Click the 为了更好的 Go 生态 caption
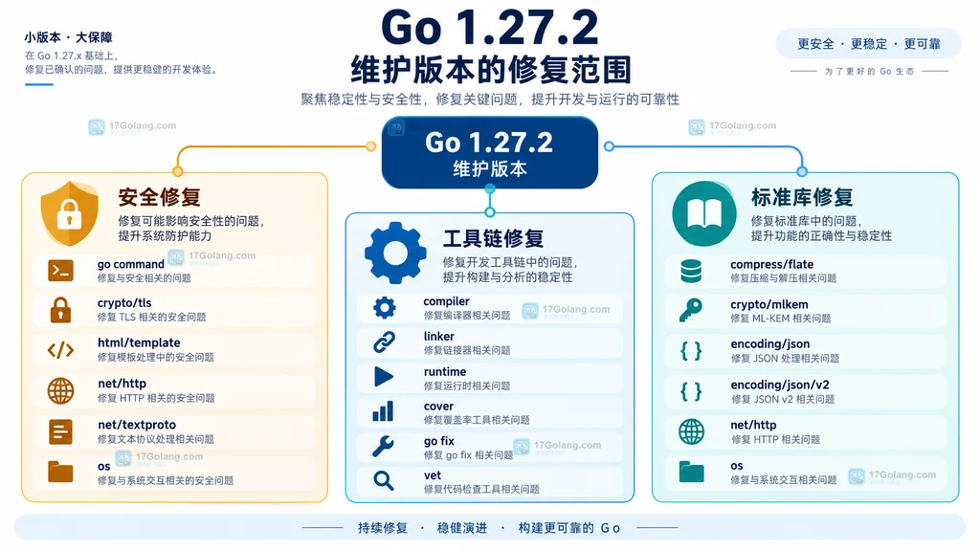This screenshot has height=551, width=980. click(869, 71)
